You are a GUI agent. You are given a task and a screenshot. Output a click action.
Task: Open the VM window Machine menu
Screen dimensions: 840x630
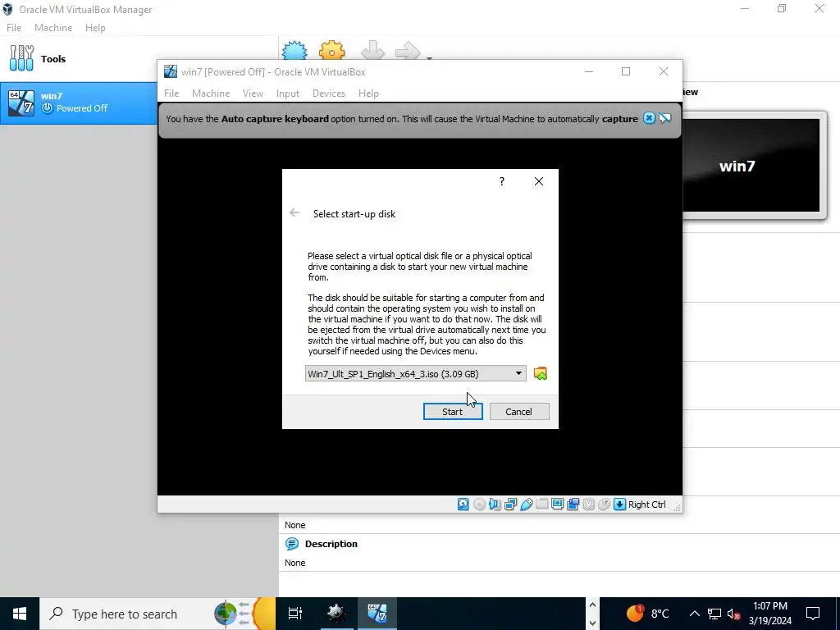pyautogui.click(x=211, y=94)
